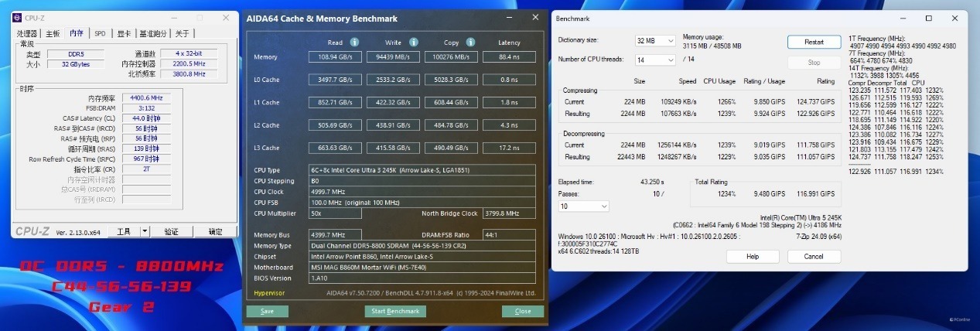Click the Memory Read result field
Viewport: 980px width, 331px height.
point(335,56)
